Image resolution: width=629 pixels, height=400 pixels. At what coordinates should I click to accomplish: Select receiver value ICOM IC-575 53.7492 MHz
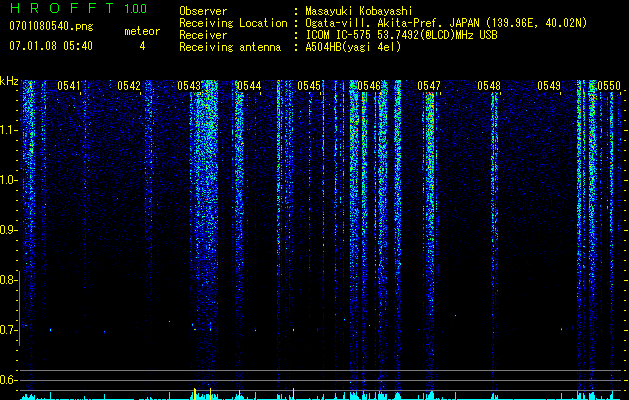point(401,35)
